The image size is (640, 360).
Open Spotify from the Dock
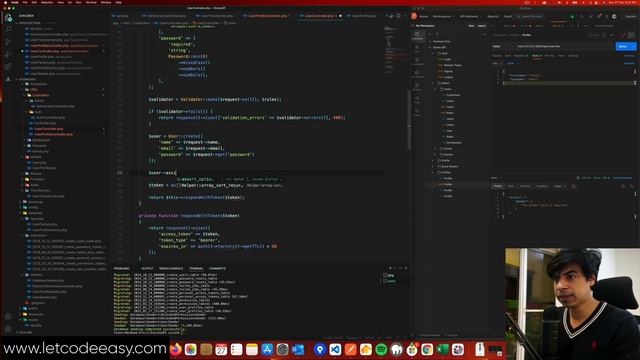click(381, 349)
